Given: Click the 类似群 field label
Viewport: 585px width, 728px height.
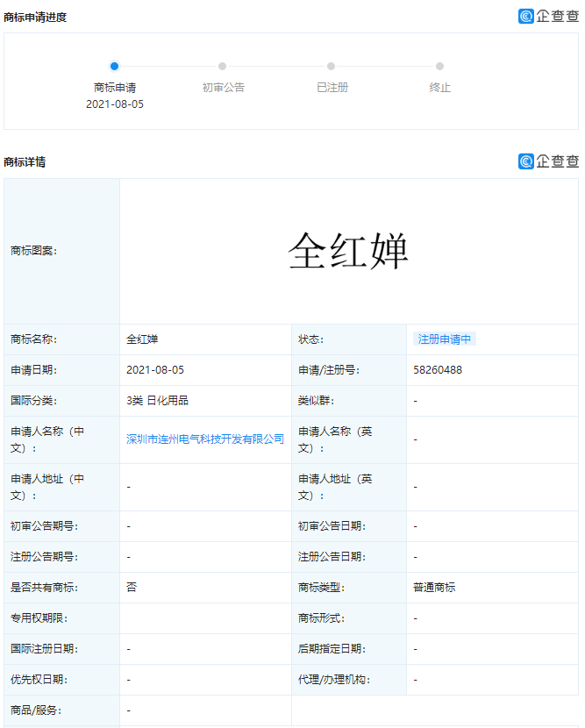Looking at the screenshot, I should (x=316, y=401).
